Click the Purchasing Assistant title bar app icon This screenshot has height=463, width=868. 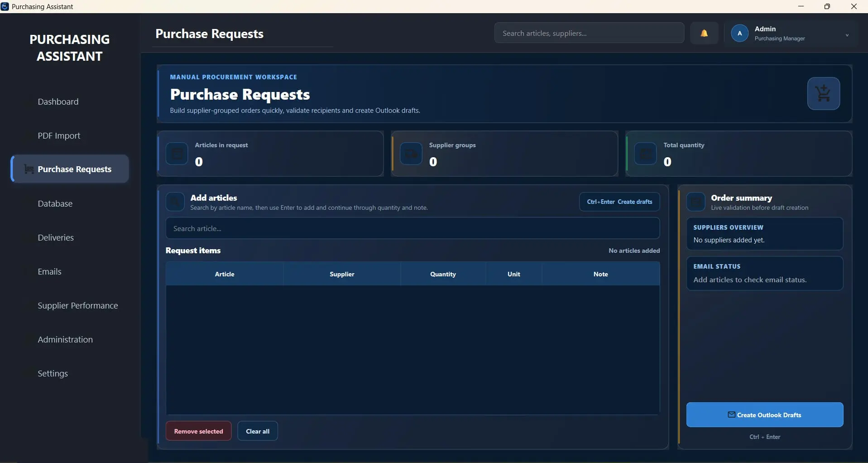point(5,6)
